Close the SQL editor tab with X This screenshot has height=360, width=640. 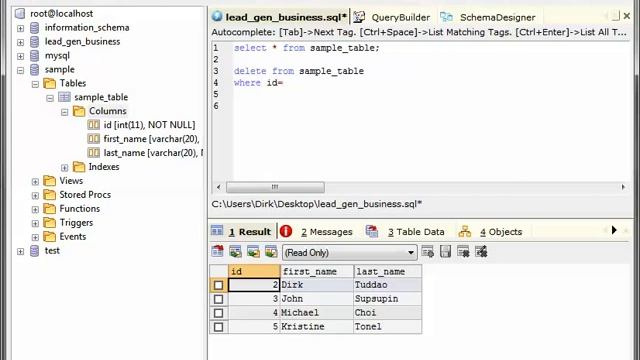pyautogui.click(x=627, y=16)
